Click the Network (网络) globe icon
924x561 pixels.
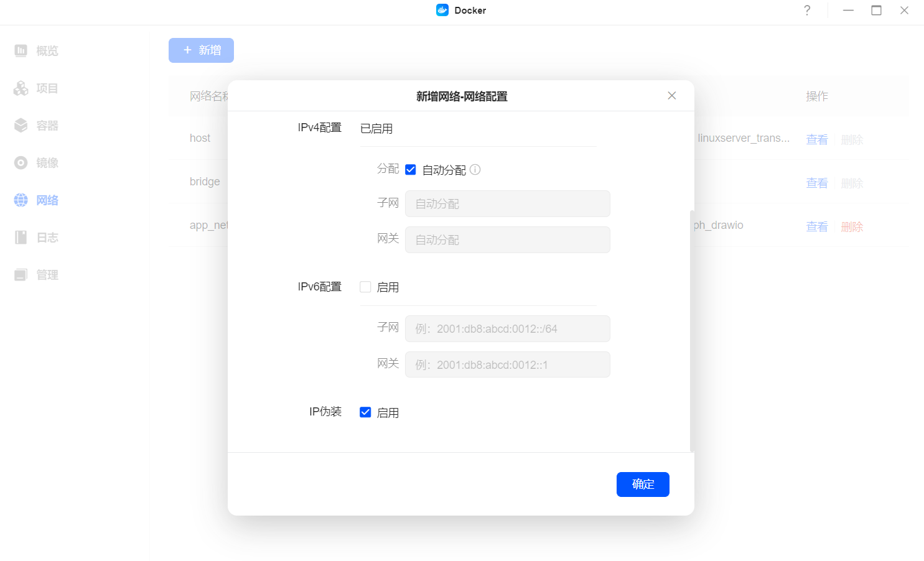tap(21, 200)
